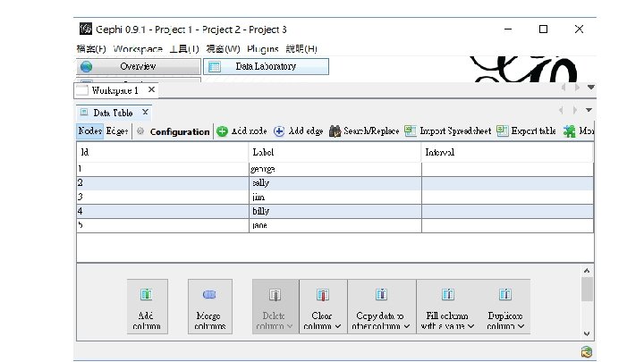Close the Data Table panel
Image resolution: width=644 pixels, height=362 pixels.
(x=145, y=112)
